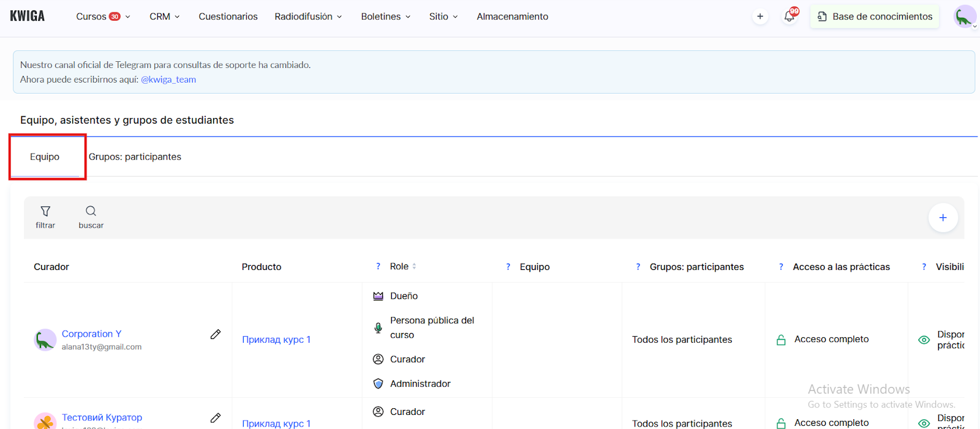Click the round plus button in filter toolbar

click(x=943, y=218)
